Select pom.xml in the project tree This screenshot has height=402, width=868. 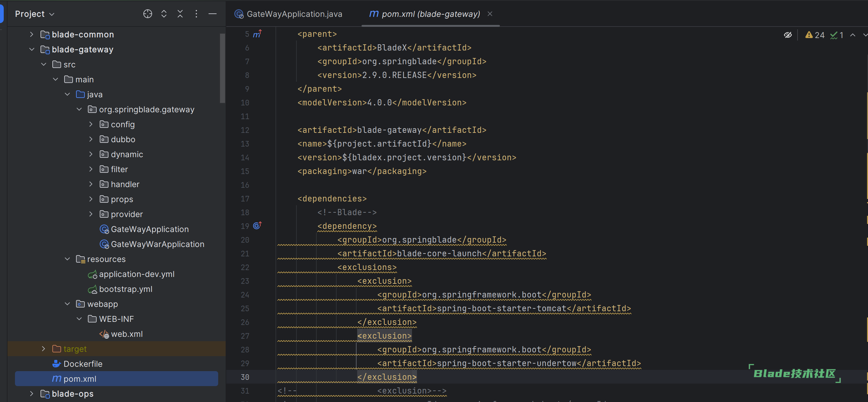[117, 379]
